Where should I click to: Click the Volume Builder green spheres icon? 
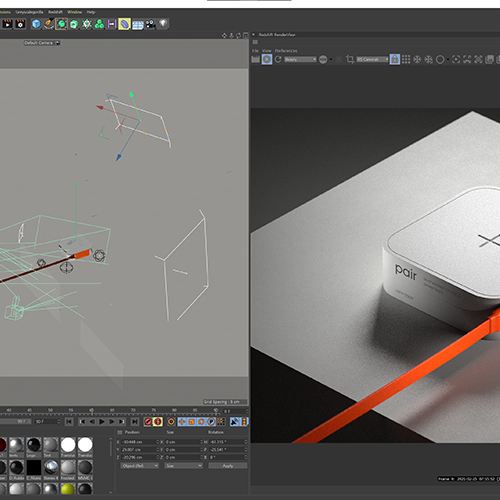(x=99, y=24)
